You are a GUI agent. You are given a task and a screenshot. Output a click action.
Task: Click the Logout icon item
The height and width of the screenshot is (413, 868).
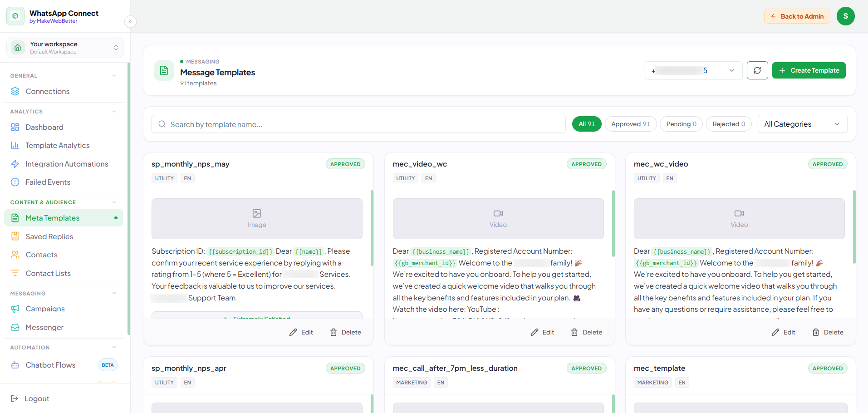[x=30, y=398]
